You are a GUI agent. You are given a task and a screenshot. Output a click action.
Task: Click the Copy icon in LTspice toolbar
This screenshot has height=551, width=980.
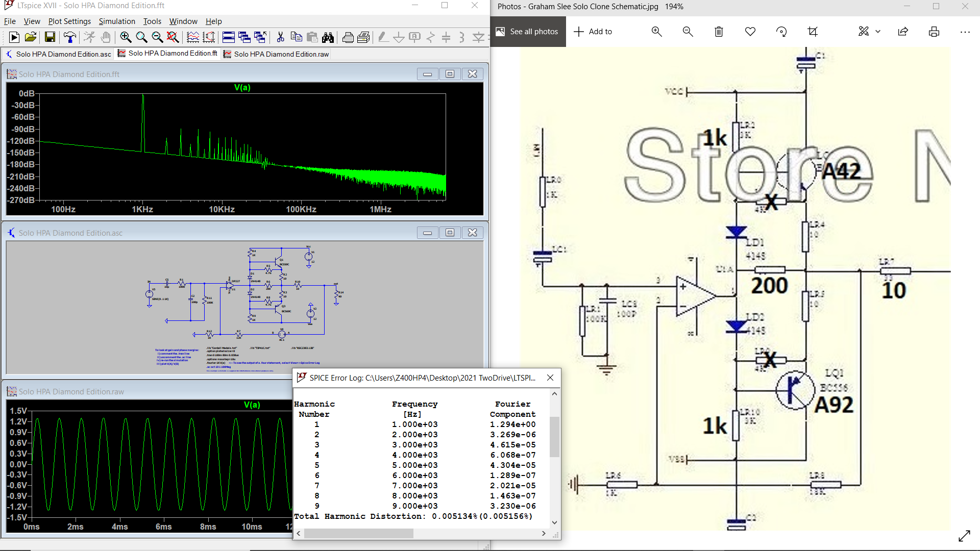[x=296, y=37]
